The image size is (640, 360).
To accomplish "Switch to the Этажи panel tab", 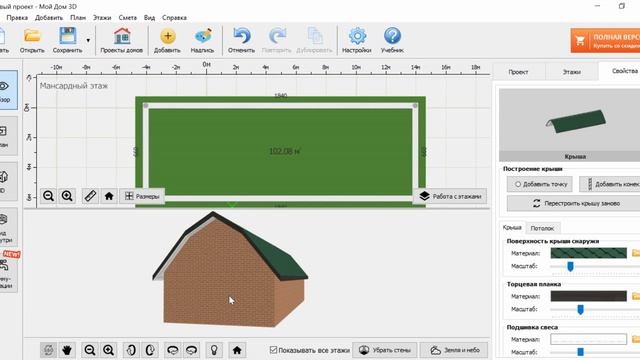I will point(571,72).
